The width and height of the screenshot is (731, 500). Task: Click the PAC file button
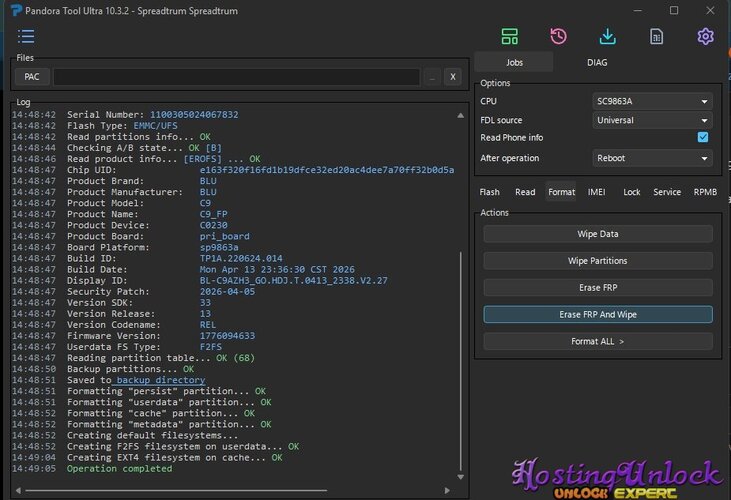coord(32,77)
